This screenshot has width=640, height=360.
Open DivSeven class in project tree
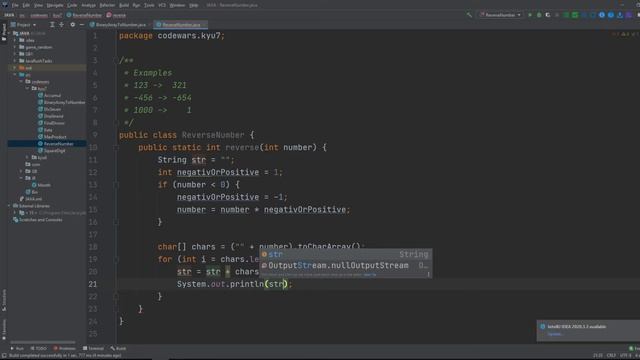[x=49, y=109]
